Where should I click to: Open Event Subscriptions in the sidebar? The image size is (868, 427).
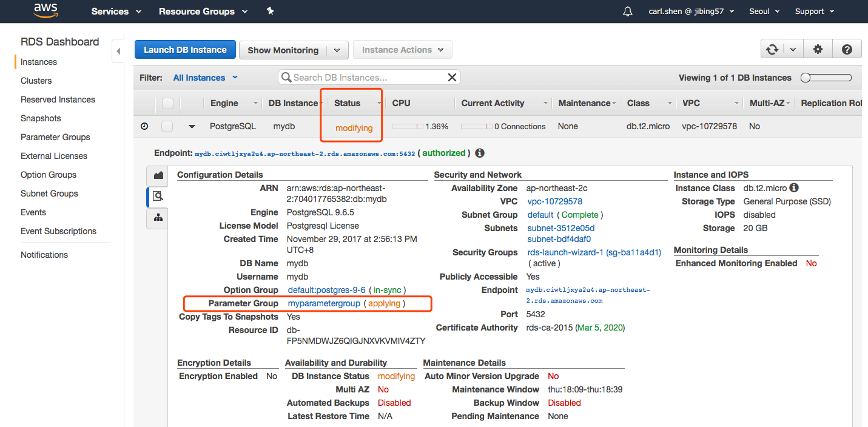pos(58,231)
